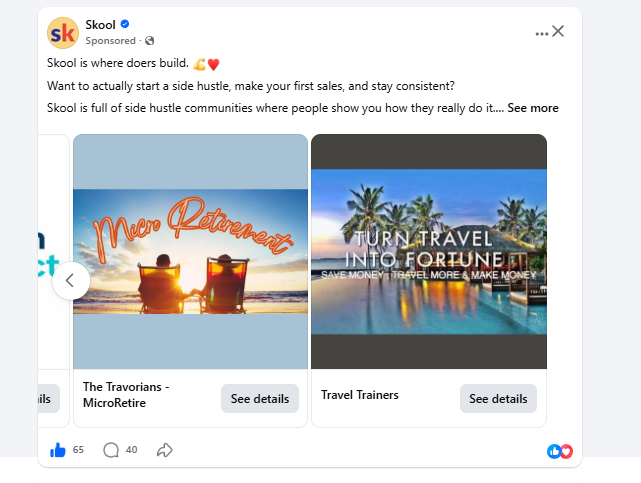
Task: View the like and love reaction icons
Action: 560,451
